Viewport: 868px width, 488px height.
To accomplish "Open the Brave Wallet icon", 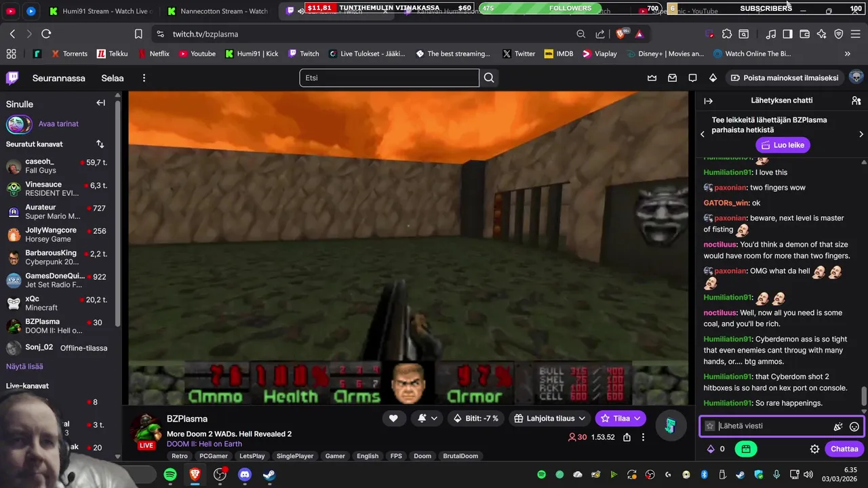I will 804,34.
